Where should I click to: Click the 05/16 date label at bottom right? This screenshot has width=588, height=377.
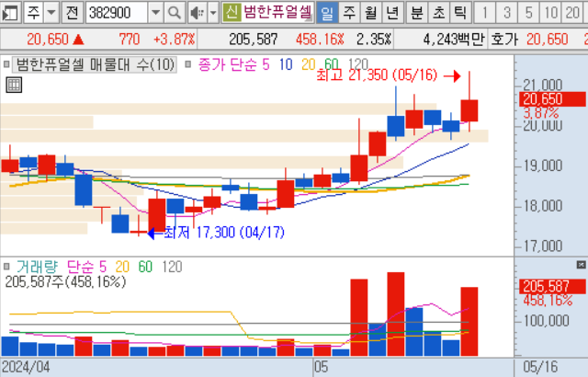540,367
